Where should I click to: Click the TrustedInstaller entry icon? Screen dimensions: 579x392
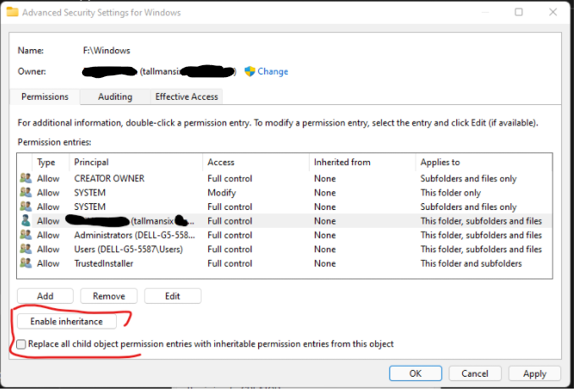coord(26,263)
